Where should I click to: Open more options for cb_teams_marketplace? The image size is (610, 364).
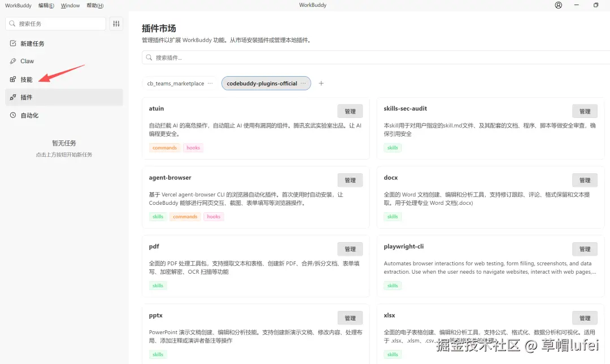(x=210, y=83)
